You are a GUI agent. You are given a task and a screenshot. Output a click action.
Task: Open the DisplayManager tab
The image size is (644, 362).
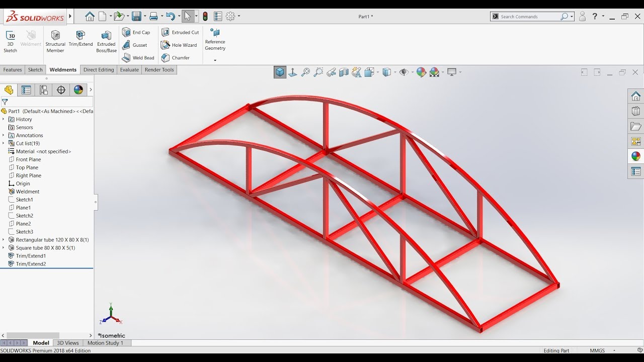78,90
